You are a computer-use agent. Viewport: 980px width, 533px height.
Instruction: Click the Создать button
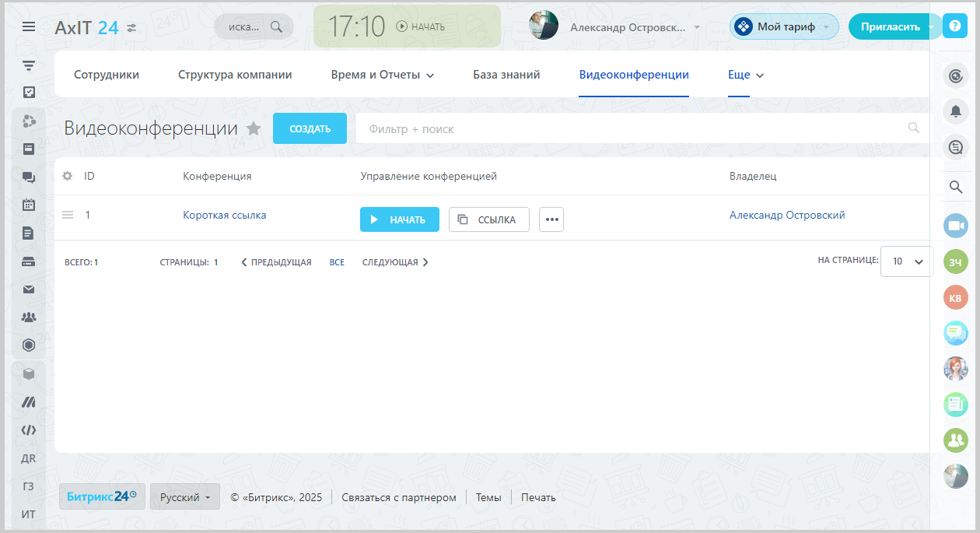point(310,129)
